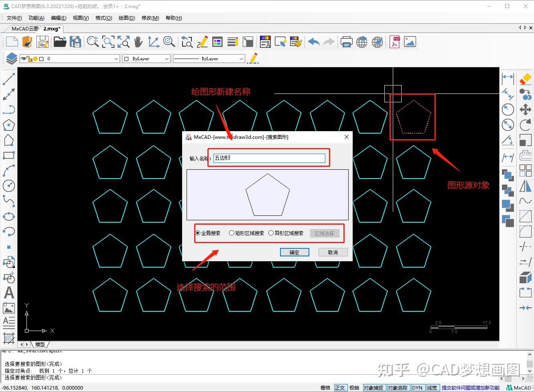Open the 编辑(E) menu

(59, 18)
